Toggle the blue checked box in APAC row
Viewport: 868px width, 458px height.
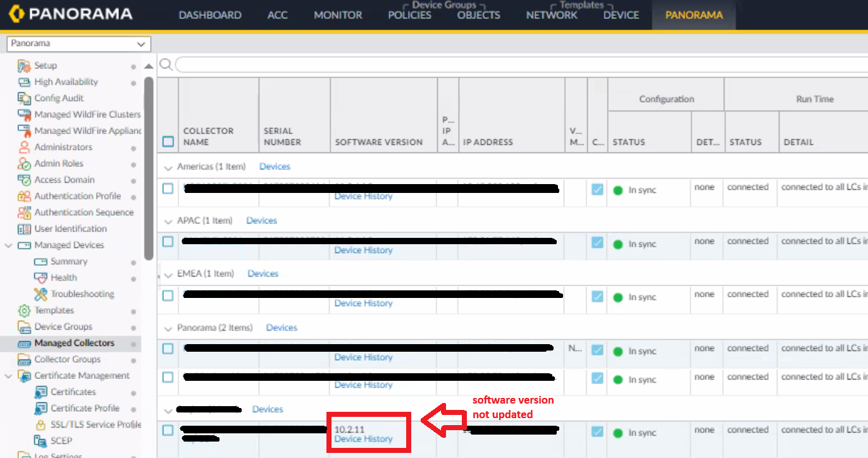coord(597,242)
